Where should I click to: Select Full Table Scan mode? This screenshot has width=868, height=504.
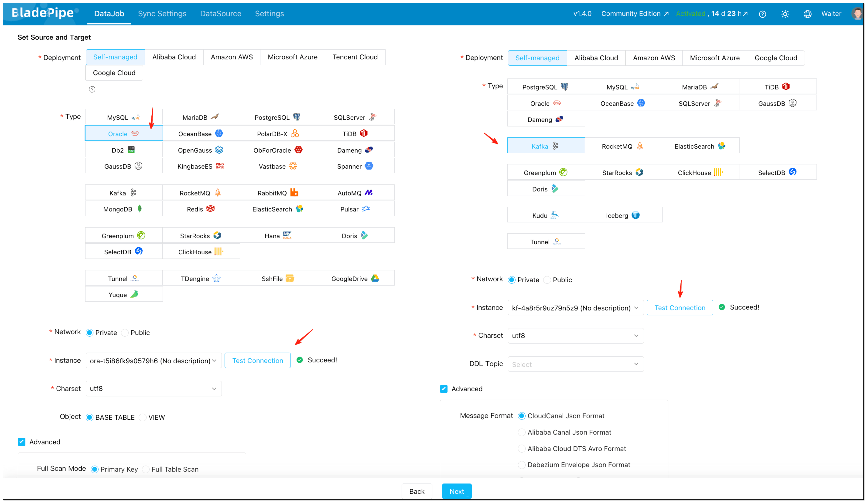pyautogui.click(x=146, y=469)
